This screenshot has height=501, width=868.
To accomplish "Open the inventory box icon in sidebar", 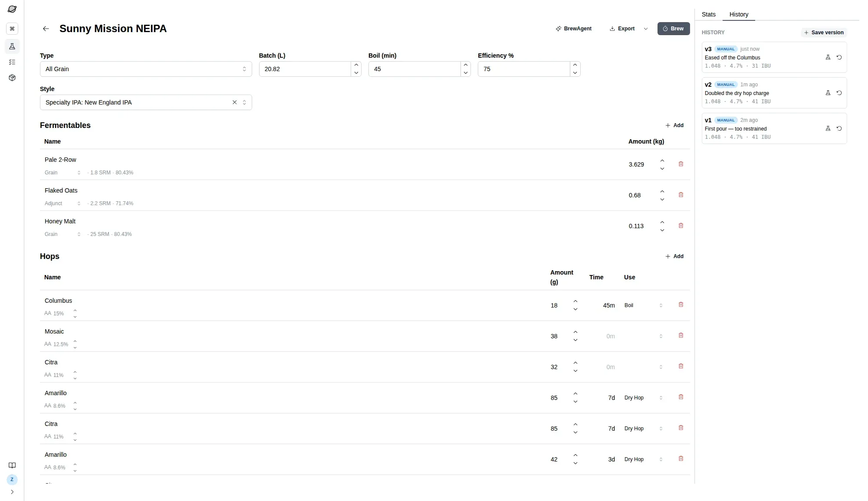I will click(12, 78).
